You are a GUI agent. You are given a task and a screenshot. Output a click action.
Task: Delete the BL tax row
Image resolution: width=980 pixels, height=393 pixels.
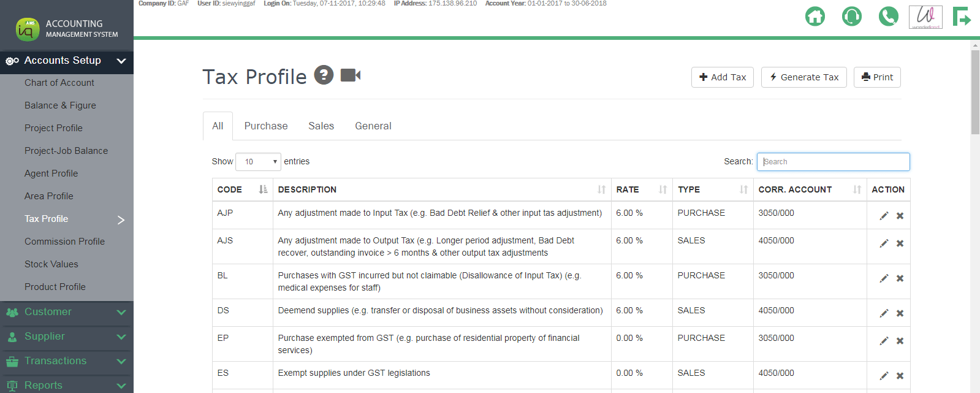(x=900, y=278)
